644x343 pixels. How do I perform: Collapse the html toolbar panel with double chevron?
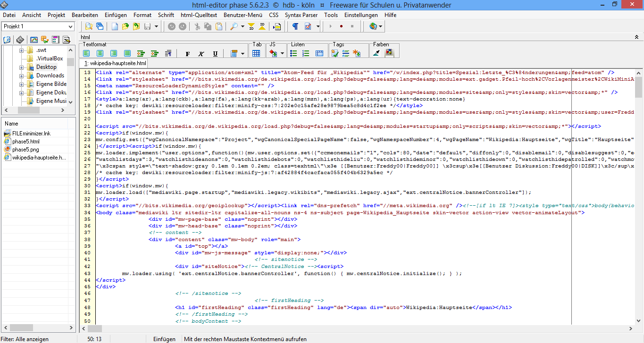(x=636, y=37)
